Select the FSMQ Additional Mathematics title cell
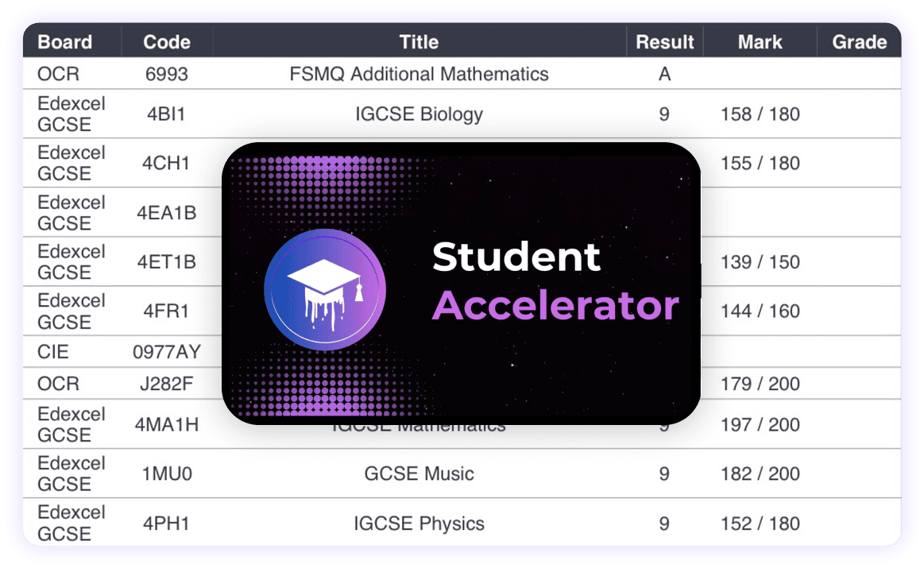Image resolution: width=924 pixels, height=568 pixels. 419,75
